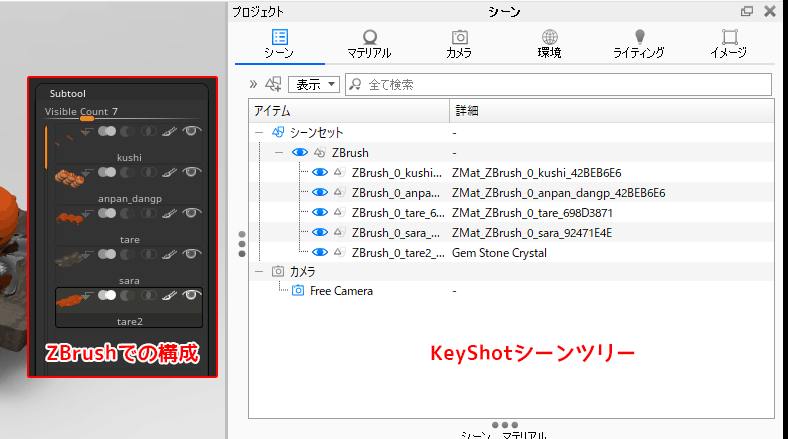This screenshot has height=439, width=788.
Task: Expand the double-chevron toolbar arrow
Action: (x=253, y=85)
